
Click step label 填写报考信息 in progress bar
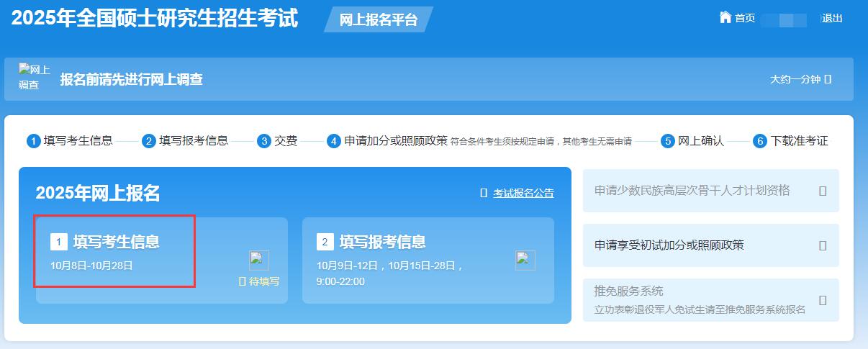pyautogui.click(x=194, y=141)
